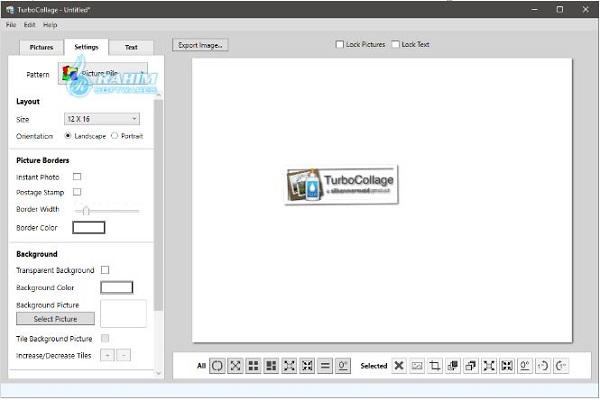This screenshot has width=600, height=400.
Task: Tick the Instant Photo checkbox
Action: tap(77, 176)
